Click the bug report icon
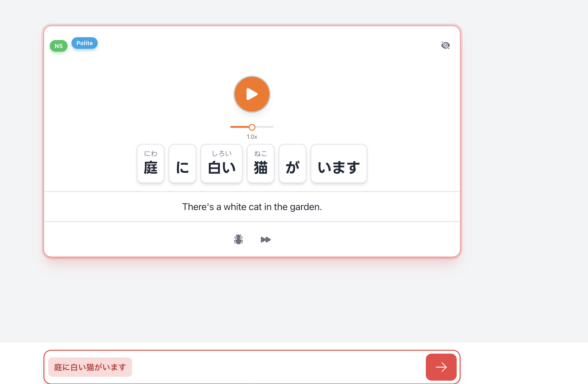Viewport: 588px width, 384px height. tap(238, 239)
